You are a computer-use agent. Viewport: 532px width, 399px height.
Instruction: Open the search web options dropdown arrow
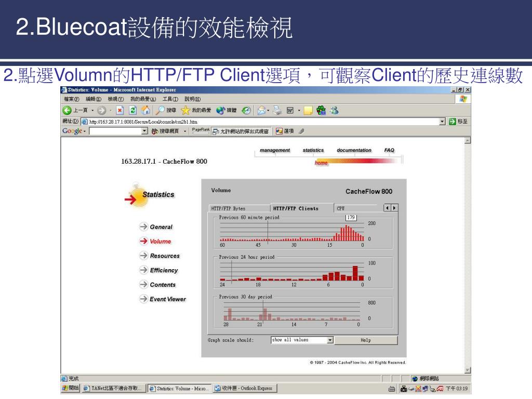185,131
